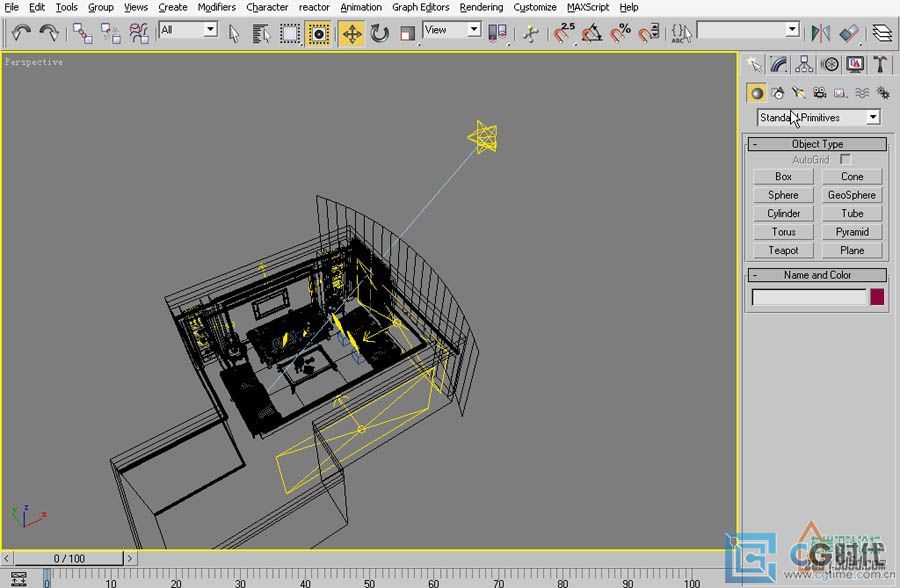Viewport: 900px width, 588px height.
Task: Click the Torus primitive button
Action: click(783, 232)
